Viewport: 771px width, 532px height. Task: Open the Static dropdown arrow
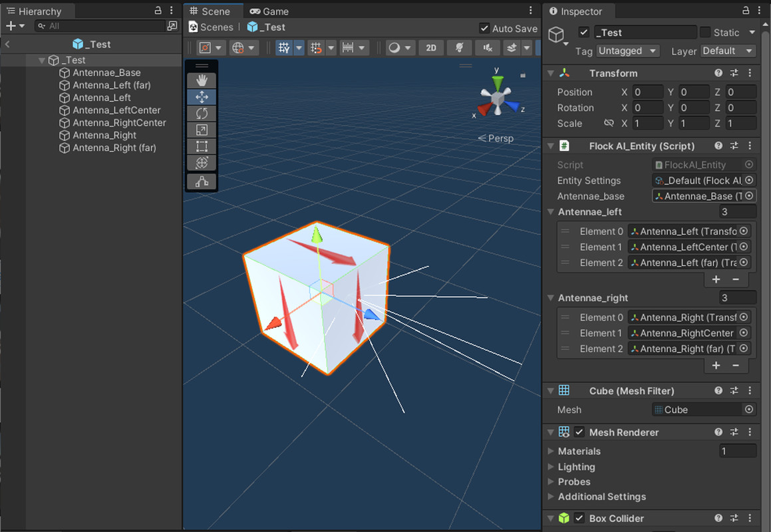(x=752, y=33)
